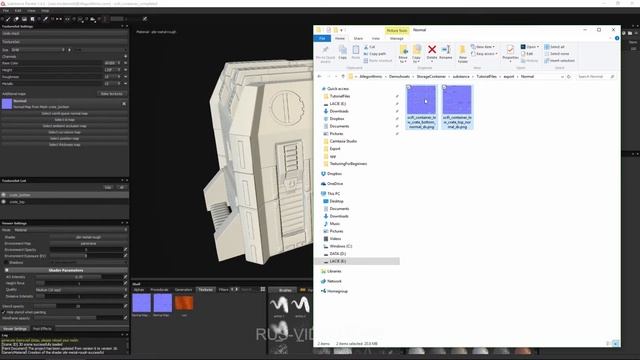The width and height of the screenshot is (640, 360).
Task: Expand address bar history dropdown
Action: pyautogui.click(x=562, y=76)
